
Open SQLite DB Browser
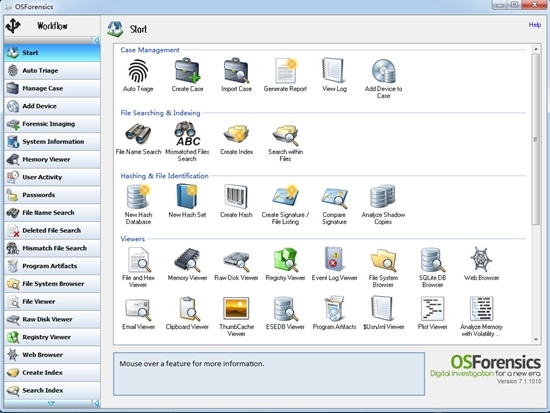click(x=433, y=260)
